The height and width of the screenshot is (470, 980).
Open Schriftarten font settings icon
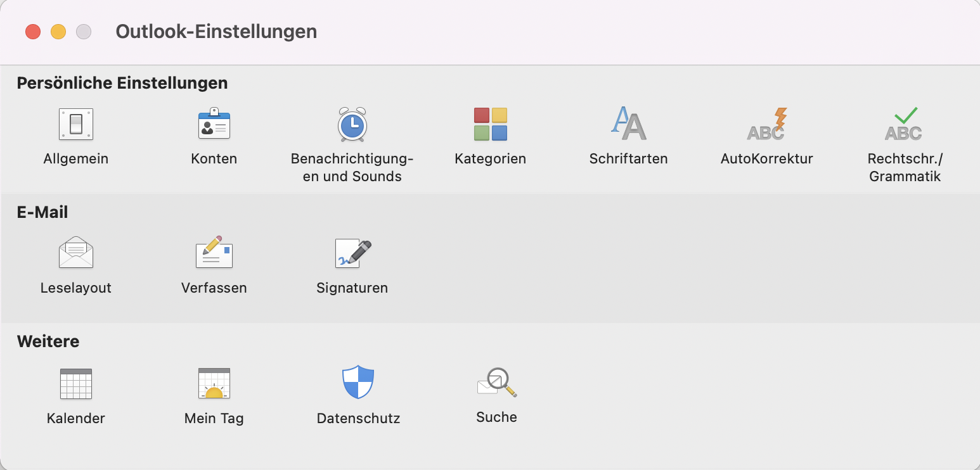[x=628, y=124]
